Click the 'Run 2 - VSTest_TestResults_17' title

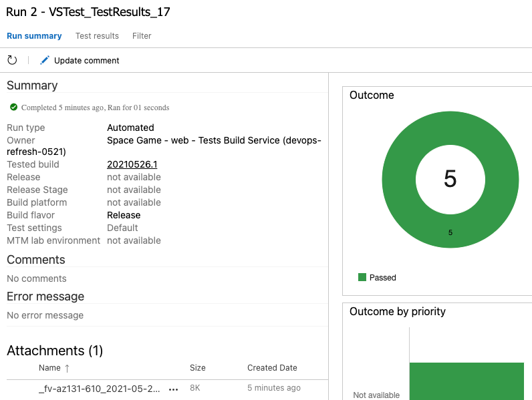[x=88, y=12]
